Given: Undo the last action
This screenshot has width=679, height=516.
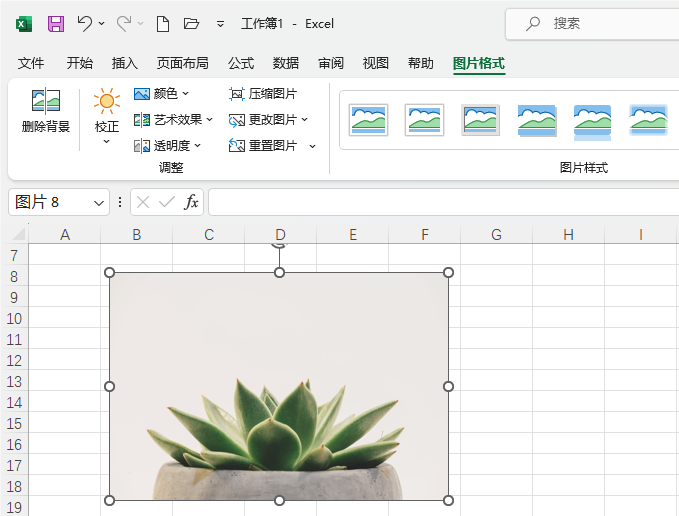Looking at the screenshot, I should tap(84, 23).
